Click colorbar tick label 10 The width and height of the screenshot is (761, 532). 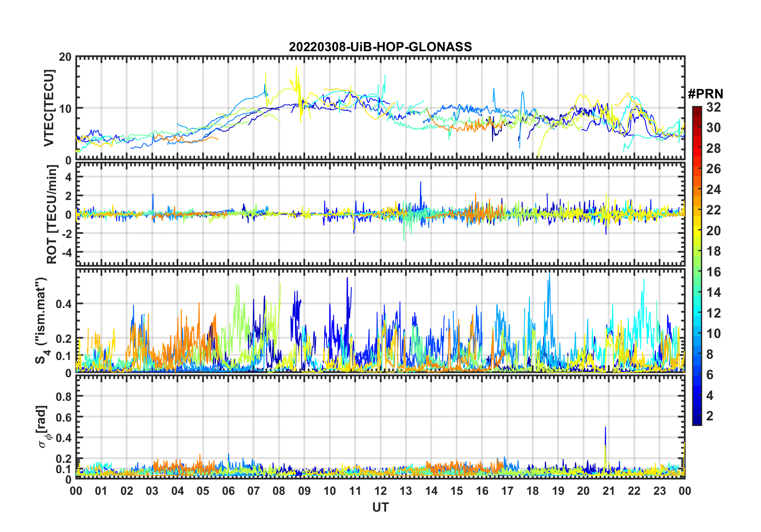713,334
